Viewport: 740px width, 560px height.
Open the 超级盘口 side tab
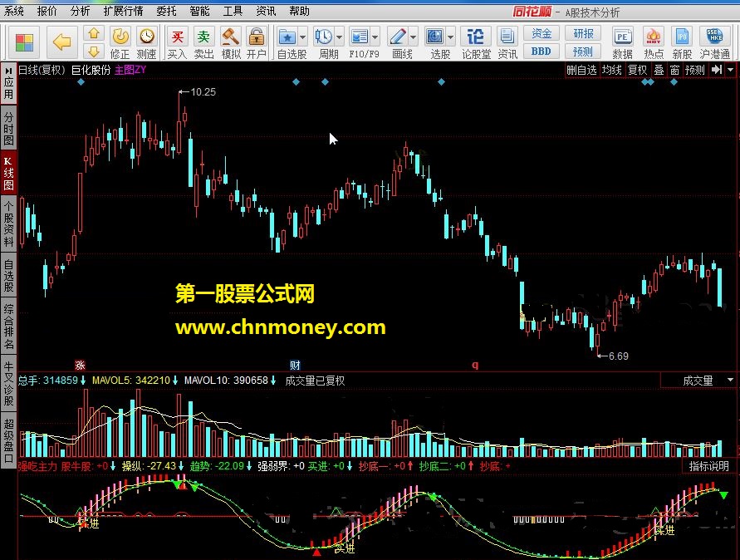pyautogui.click(x=8, y=440)
